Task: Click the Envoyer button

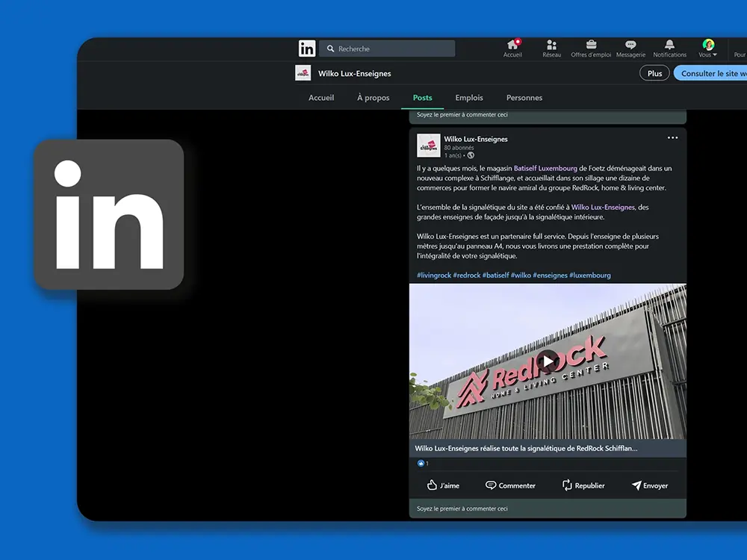Action: (x=650, y=485)
